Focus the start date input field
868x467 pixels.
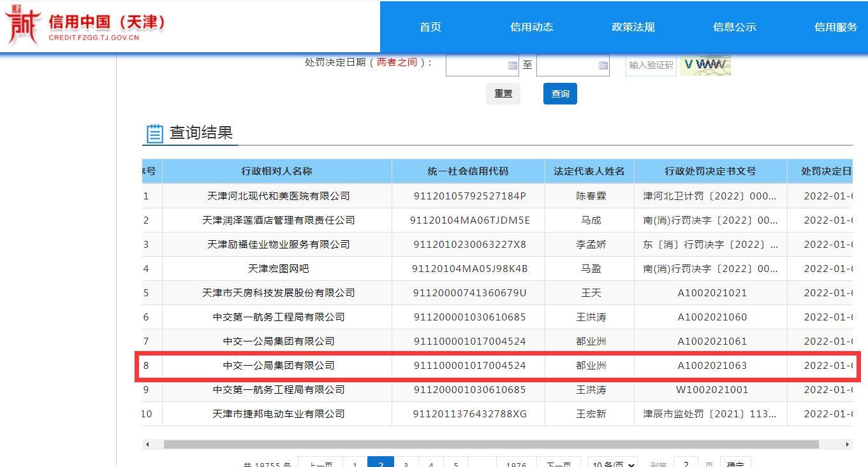pos(482,65)
